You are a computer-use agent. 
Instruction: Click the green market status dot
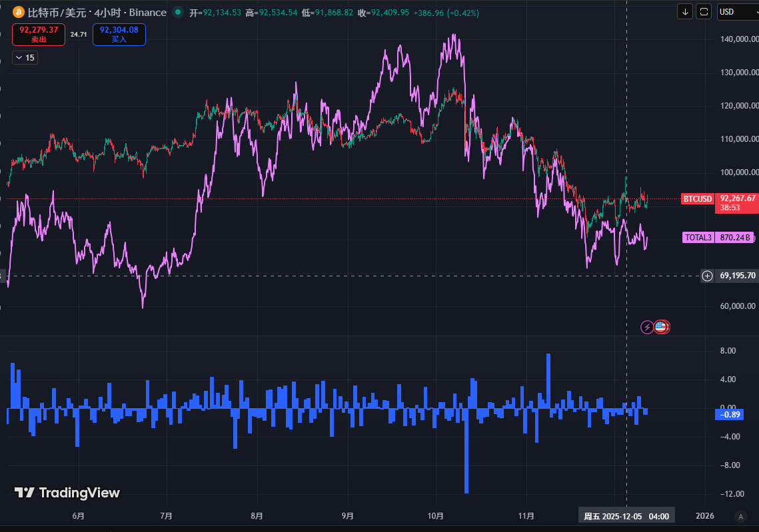click(x=177, y=12)
